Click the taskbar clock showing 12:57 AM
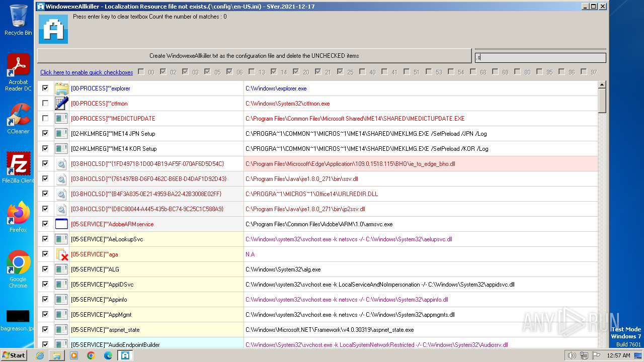Screen dimensions: 644x362 [x=618, y=355]
